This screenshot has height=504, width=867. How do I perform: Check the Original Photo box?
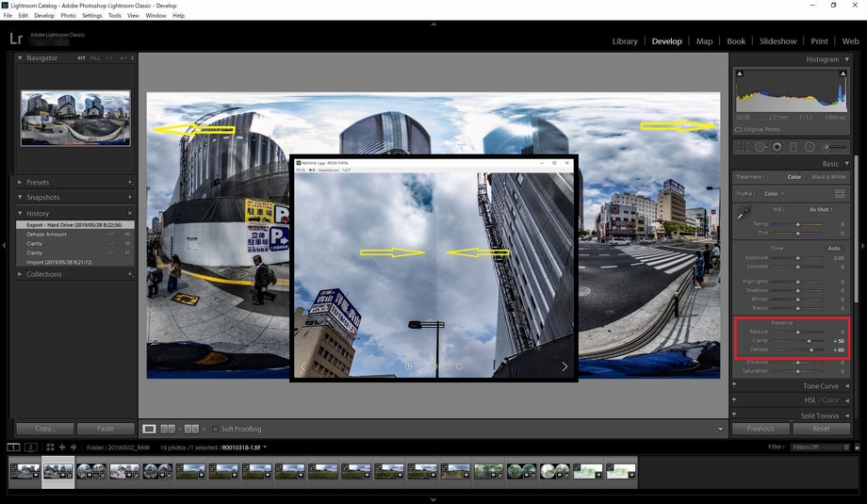pos(738,129)
